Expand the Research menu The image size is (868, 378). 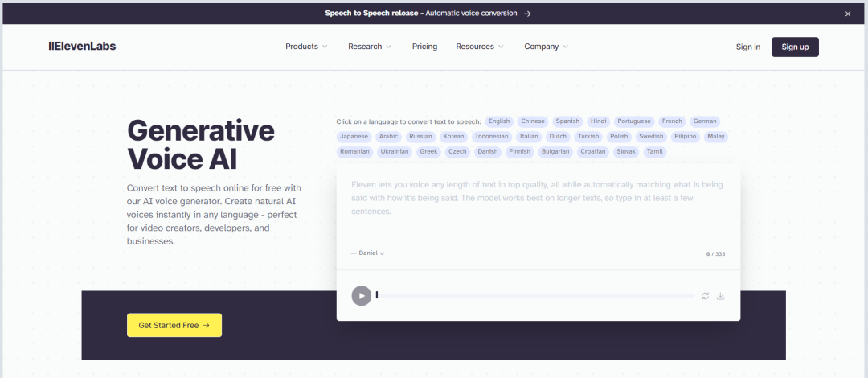(369, 47)
